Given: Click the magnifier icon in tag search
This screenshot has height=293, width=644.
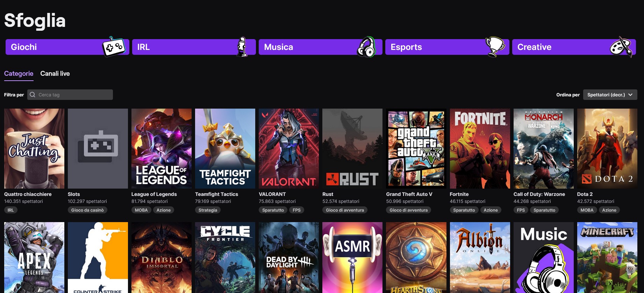Looking at the screenshot, I should coord(33,95).
